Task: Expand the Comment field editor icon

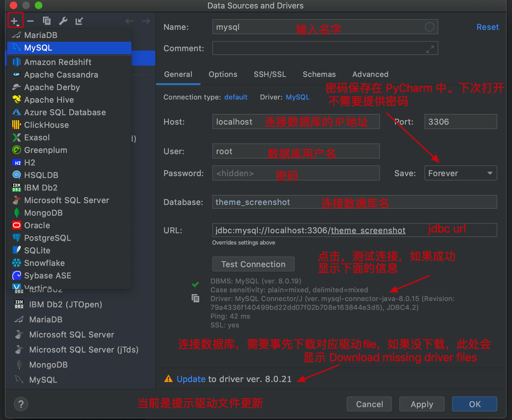Action: click(x=430, y=49)
